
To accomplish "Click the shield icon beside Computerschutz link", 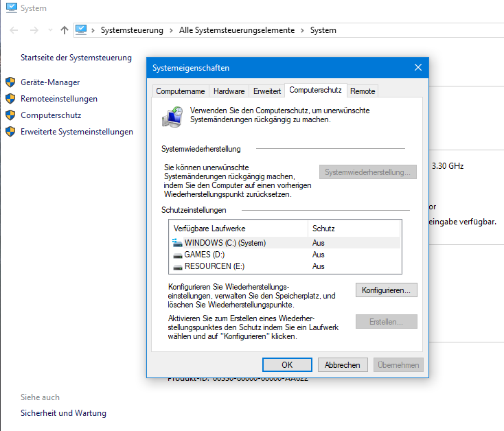I will 10,115.
